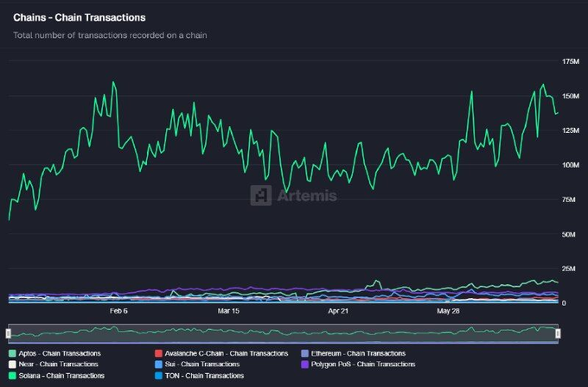Screen dimensions: 588x387
Task: Click the '175M' y-axis label
Action: (571, 61)
